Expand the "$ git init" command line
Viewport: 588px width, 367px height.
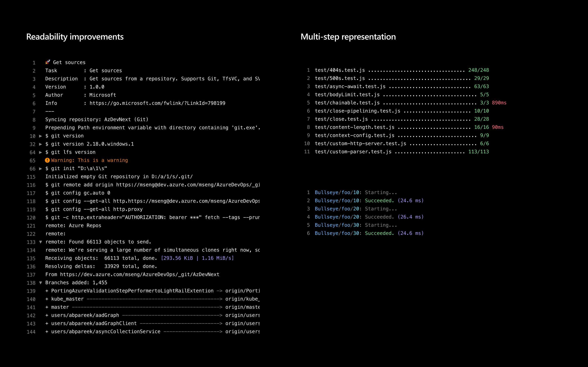tap(41, 168)
